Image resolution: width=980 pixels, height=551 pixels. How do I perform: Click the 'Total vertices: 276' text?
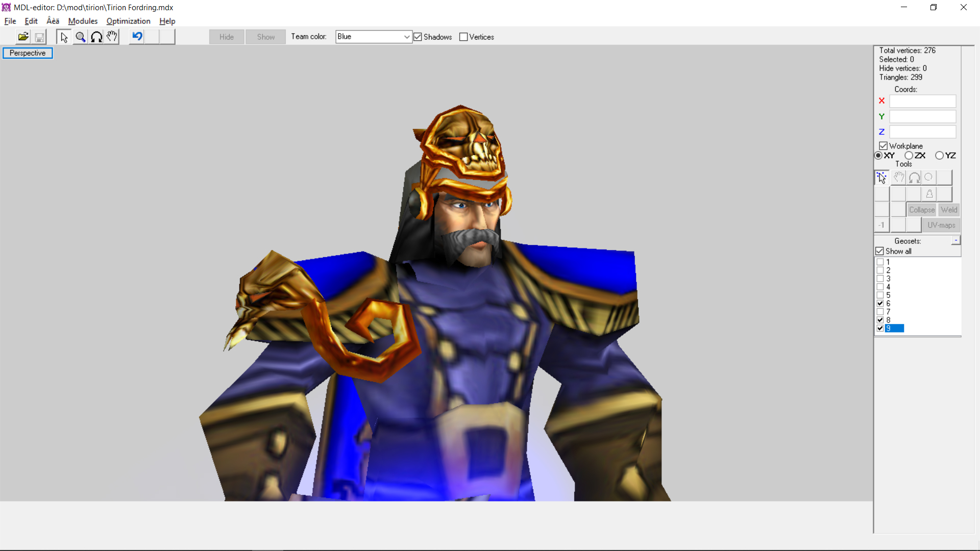(907, 51)
